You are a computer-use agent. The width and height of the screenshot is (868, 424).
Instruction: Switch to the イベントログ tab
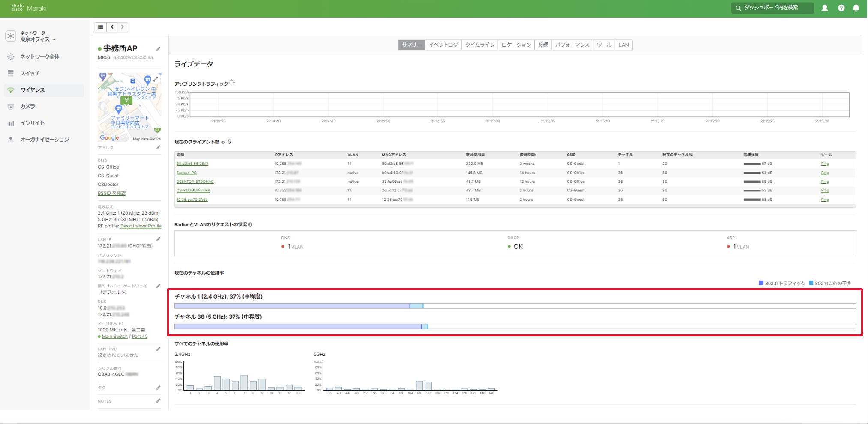443,45
